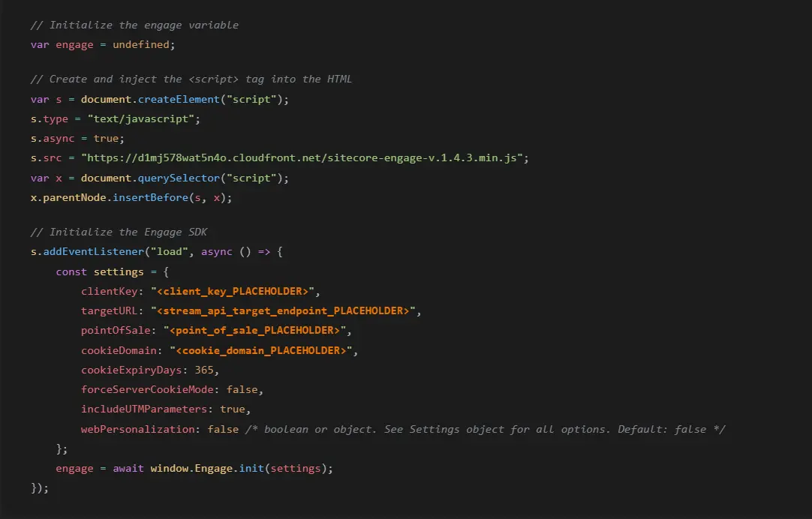812x519 pixels.
Task: Click the "init" method name
Action: (x=251, y=468)
